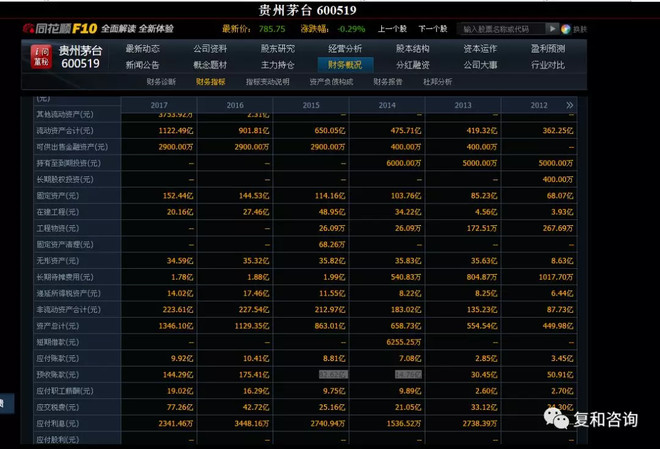660x449 pixels.
Task: Click the 同花顺 F10 logo
Action: (60, 29)
